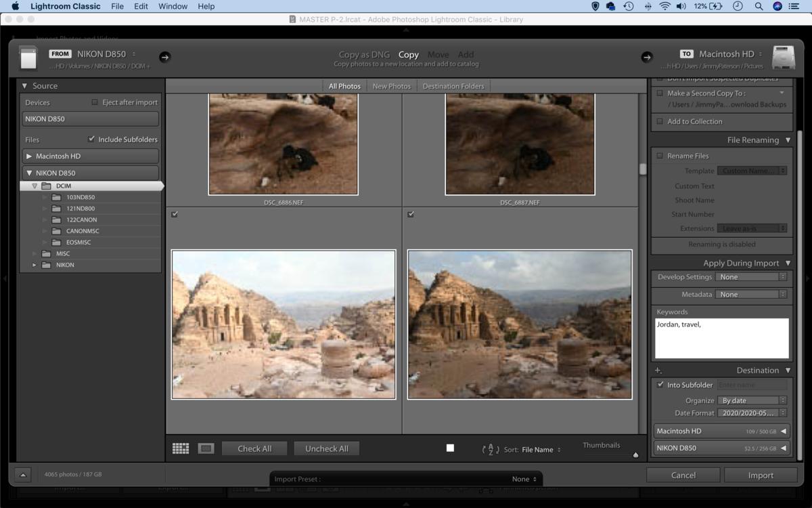Collapse the NIKON D850 volume
The height and width of the screenshot is (508, 812).
click(29, 173)
